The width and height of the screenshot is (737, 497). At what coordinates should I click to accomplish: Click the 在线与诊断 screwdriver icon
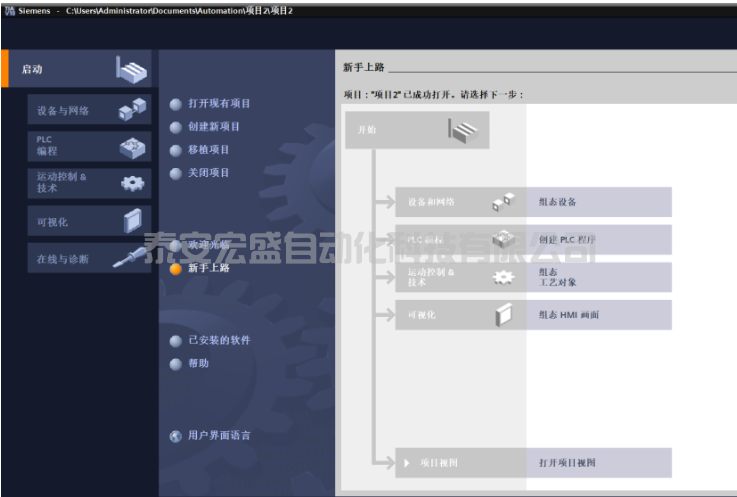(x=130, y=257)
